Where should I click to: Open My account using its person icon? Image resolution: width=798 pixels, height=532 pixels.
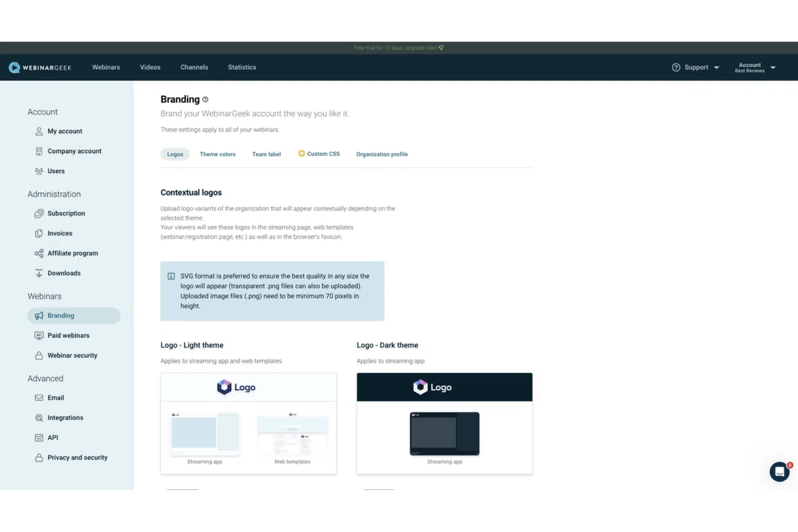(x=38, y=131)
